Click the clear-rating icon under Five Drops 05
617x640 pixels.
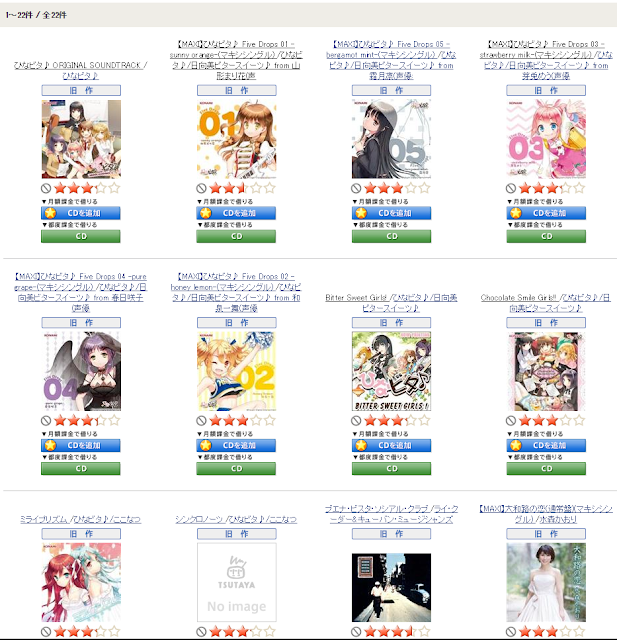356,188
